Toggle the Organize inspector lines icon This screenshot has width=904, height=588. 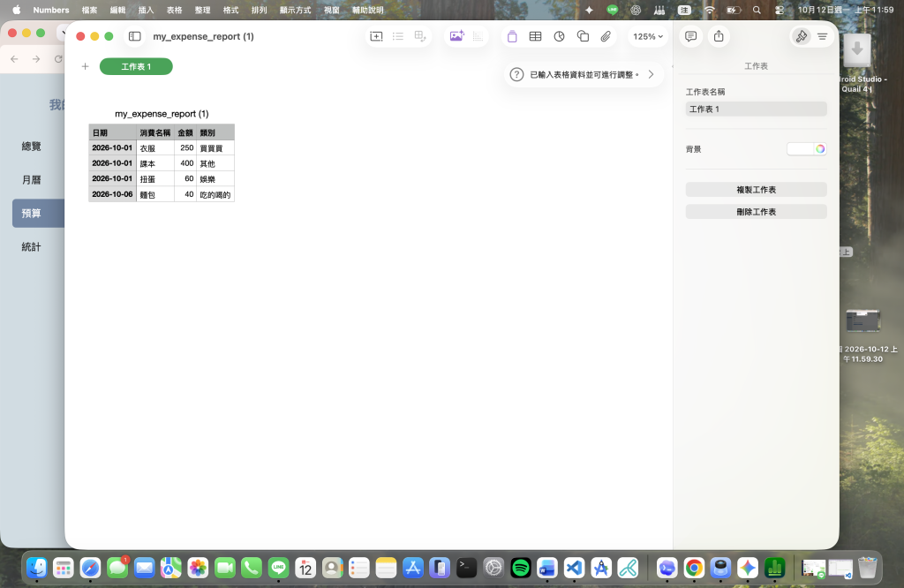tap(823, 36)
